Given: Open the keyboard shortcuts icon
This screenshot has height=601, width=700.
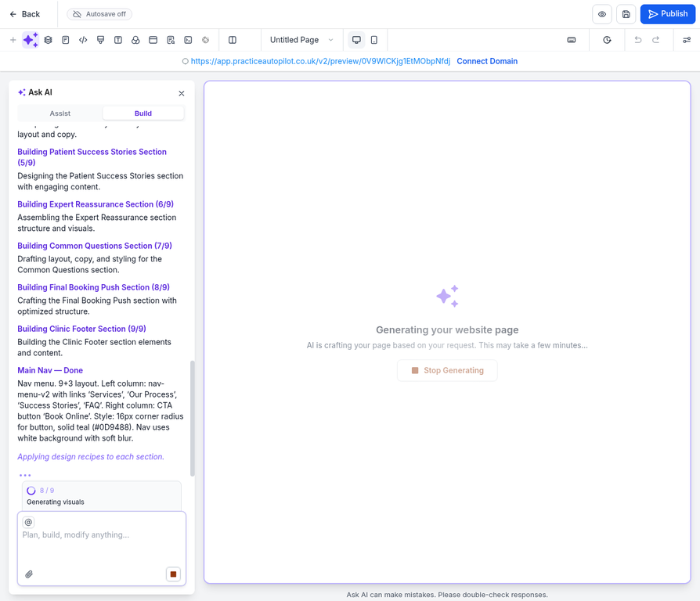Looking at the screenshot, I should 572,40.
